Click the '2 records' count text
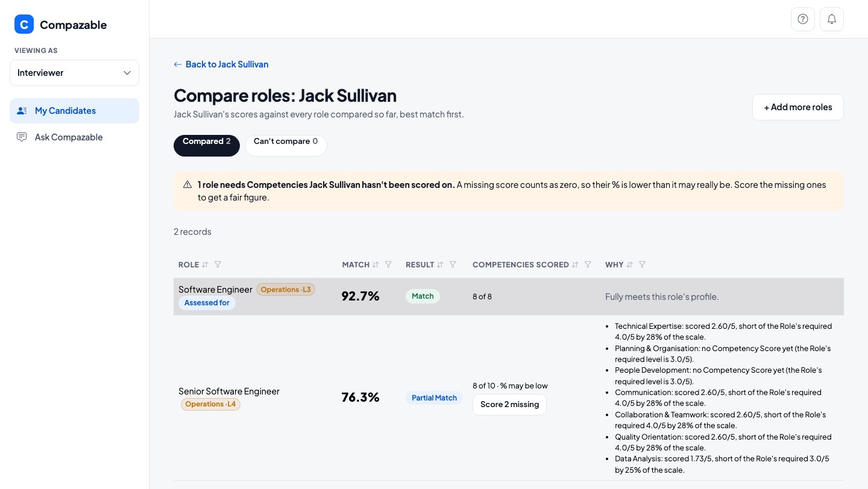 click(192, 232)
